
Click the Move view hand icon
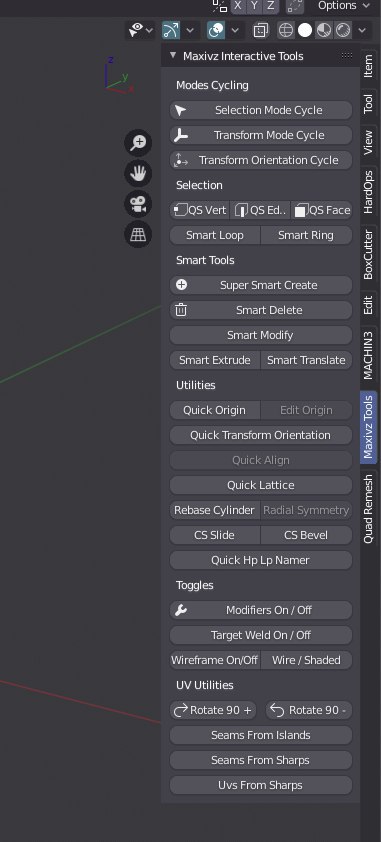coord(138,173)
